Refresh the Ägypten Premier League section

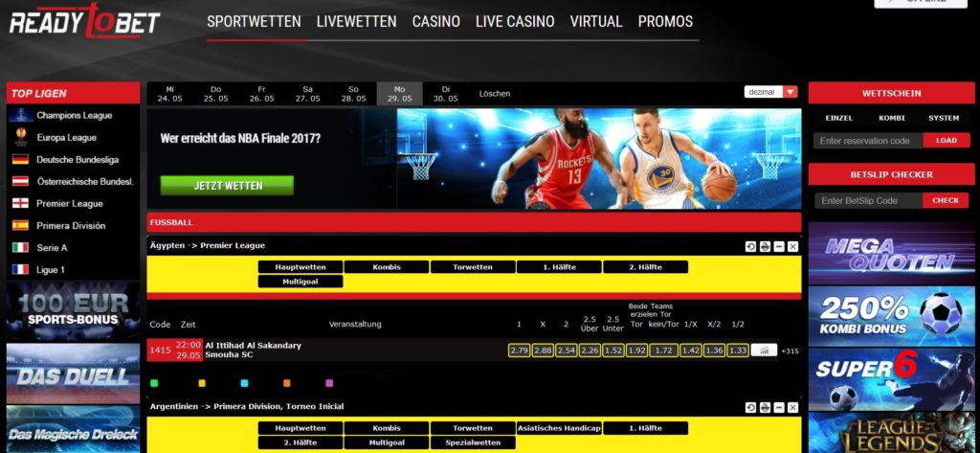(x=750, y=246)
